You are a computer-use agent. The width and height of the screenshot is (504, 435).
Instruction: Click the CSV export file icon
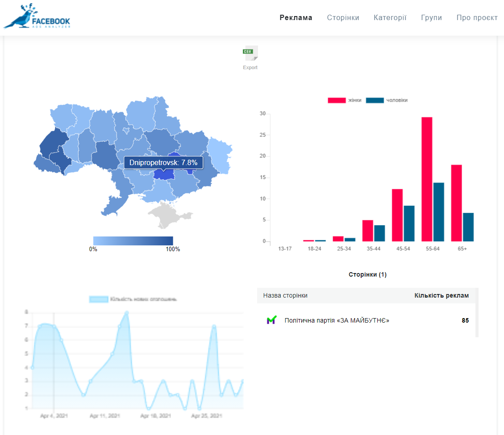(250, 53)
